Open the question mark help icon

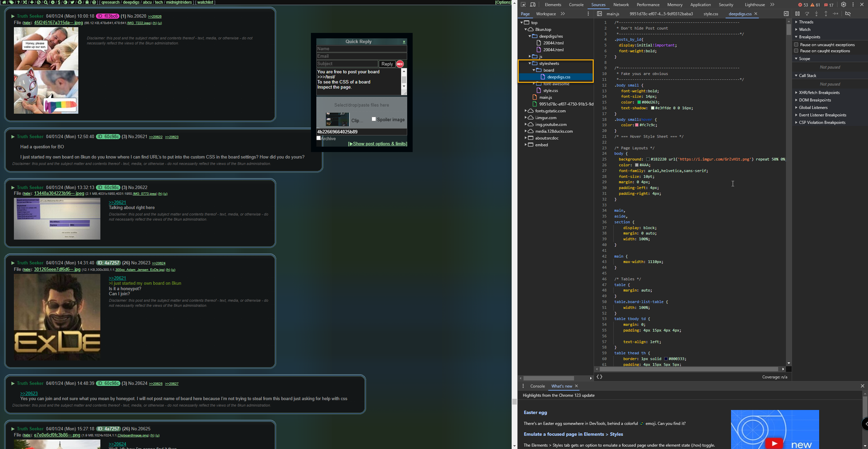tap(18, 2)
